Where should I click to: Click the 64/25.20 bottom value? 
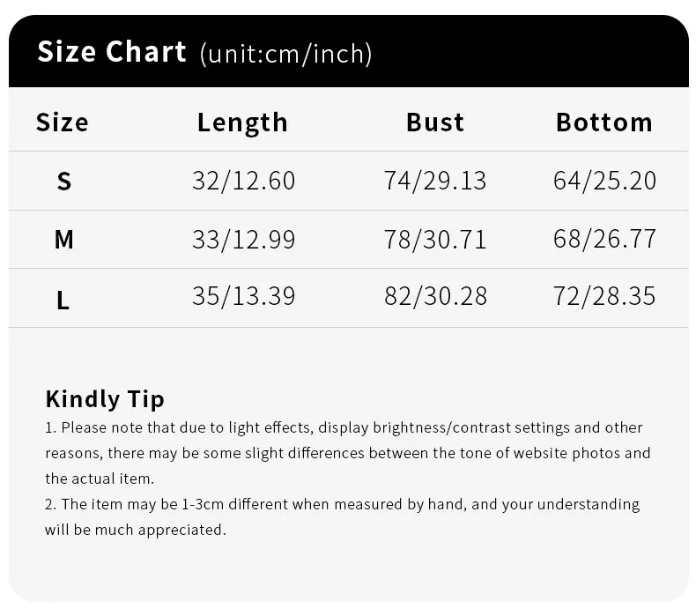tap(604, 181)
